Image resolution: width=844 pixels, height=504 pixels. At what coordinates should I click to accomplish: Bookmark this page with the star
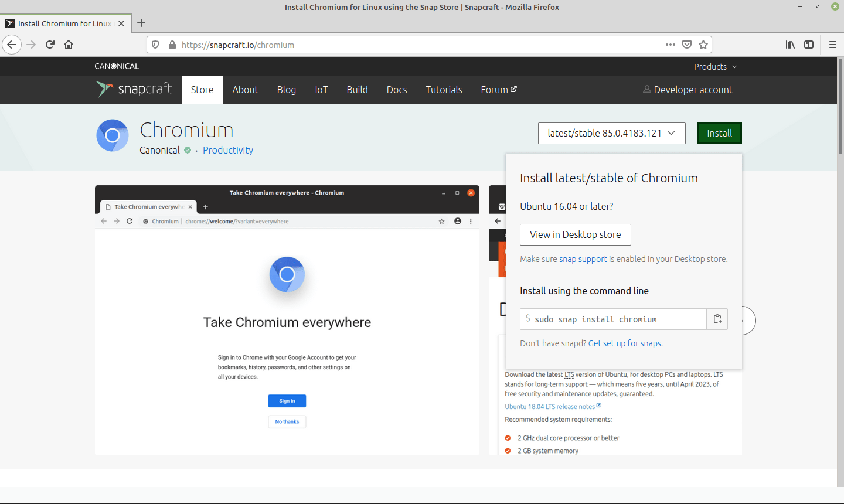coord(703,45)
